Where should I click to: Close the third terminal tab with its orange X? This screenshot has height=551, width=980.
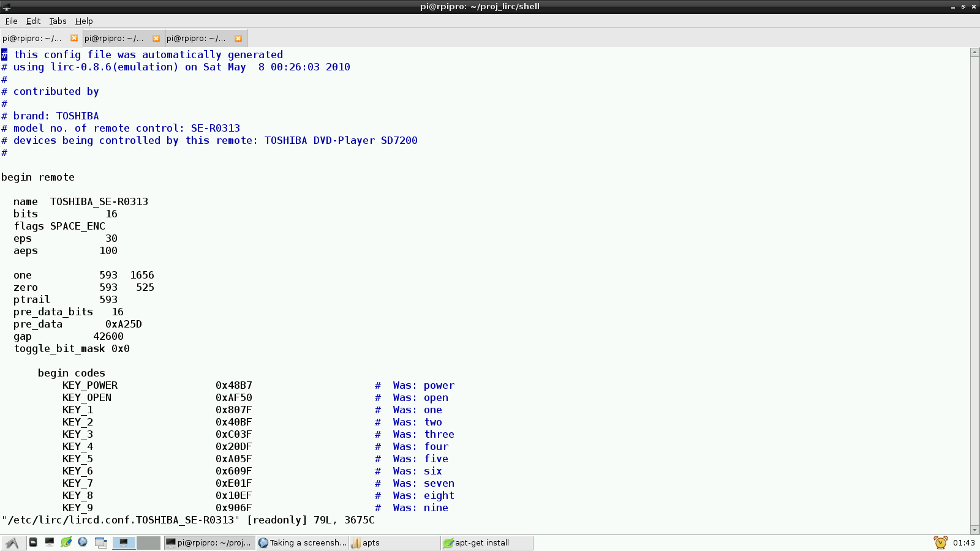pos(238,38)
